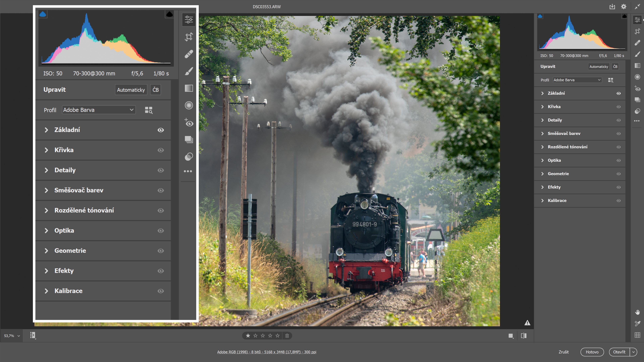The width and height of the screenshot is (644, 362).
Task: Toggle Efekty eye visibility in right panel
Action: tap(619, 187)
